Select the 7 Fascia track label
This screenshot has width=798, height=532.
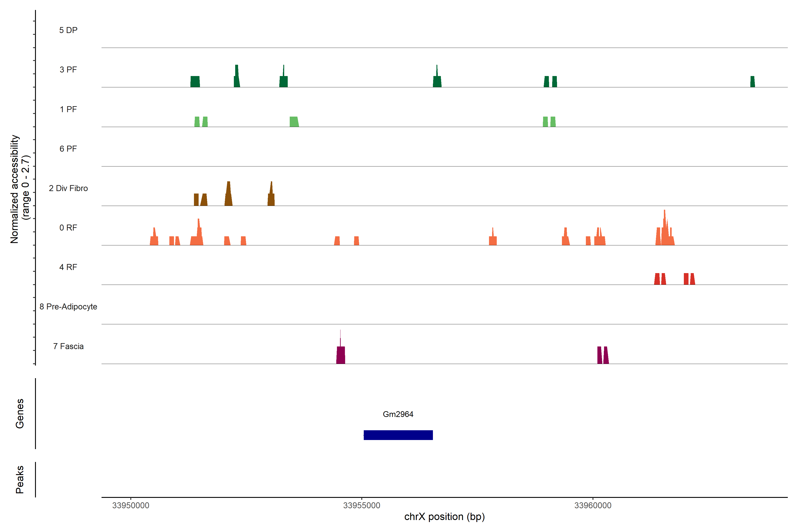pos(68,346)
